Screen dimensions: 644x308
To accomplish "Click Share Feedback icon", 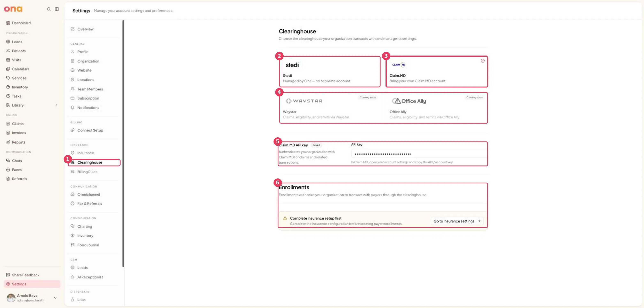I will (x=8, y=275).
